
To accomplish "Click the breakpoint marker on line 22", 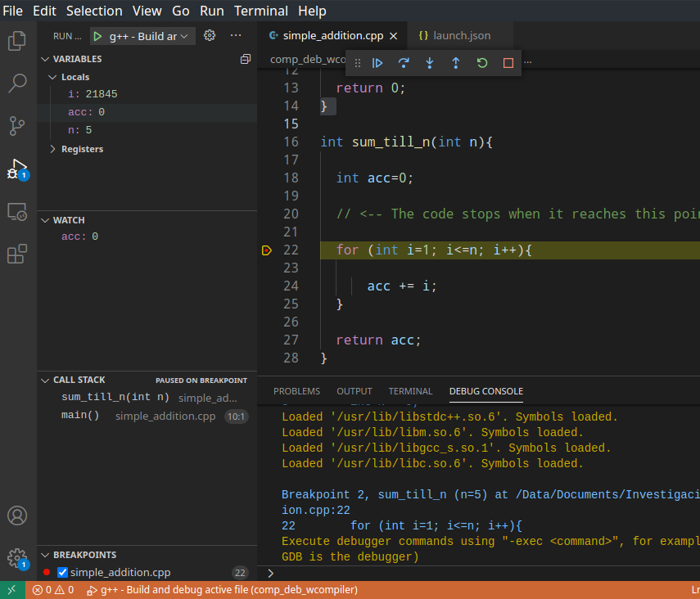I will tap(267, 250).
